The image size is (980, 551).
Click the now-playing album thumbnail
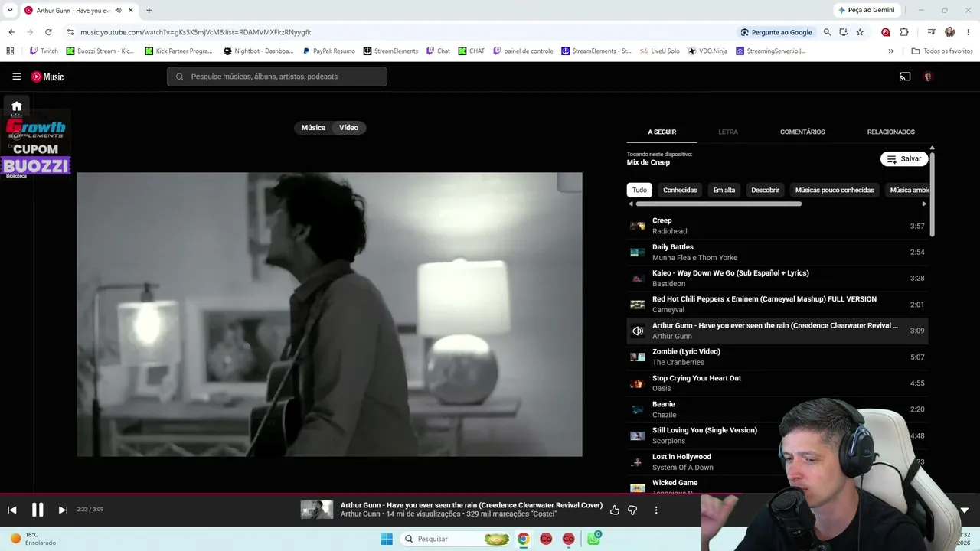point(317,510)
